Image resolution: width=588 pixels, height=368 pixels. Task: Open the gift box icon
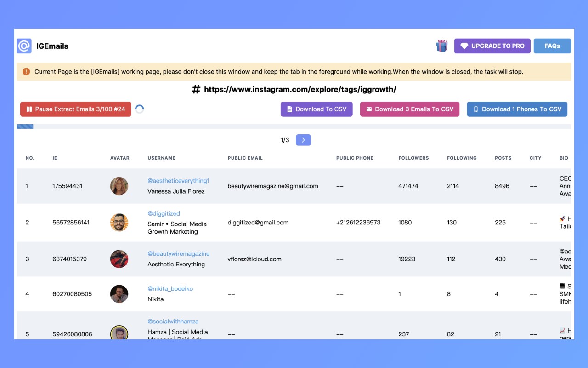[442, 46]
